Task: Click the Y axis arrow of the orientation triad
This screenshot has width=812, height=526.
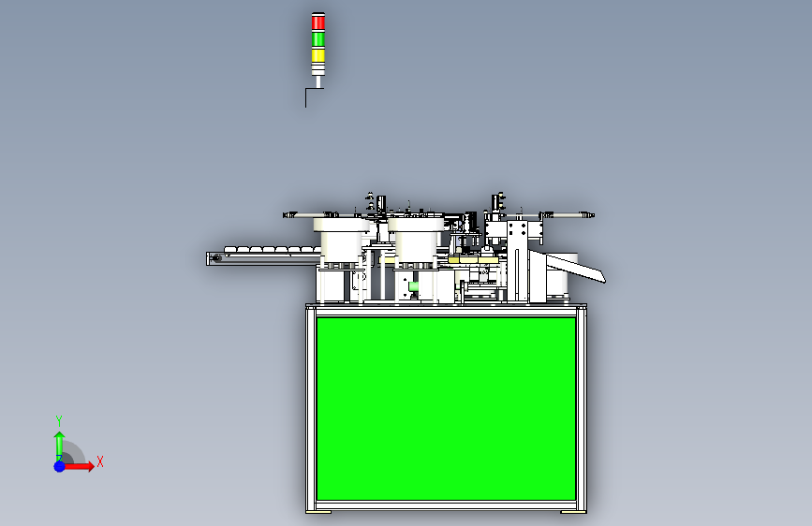Action: [59, 446]
